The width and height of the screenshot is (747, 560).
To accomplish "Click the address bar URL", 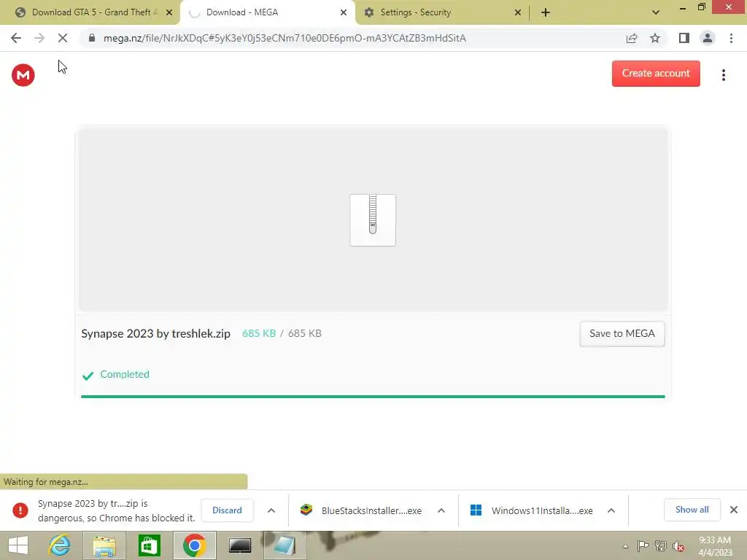I will pos(285,38).
